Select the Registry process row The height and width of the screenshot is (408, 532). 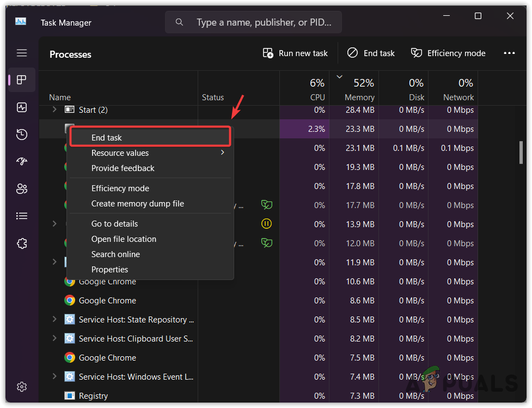[x=258, y=396]
